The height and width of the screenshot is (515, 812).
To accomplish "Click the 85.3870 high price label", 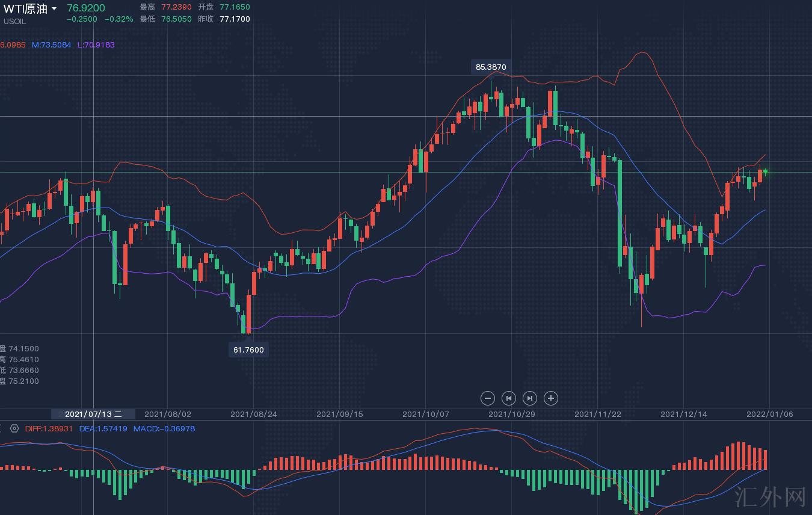I will click(491, 67).
